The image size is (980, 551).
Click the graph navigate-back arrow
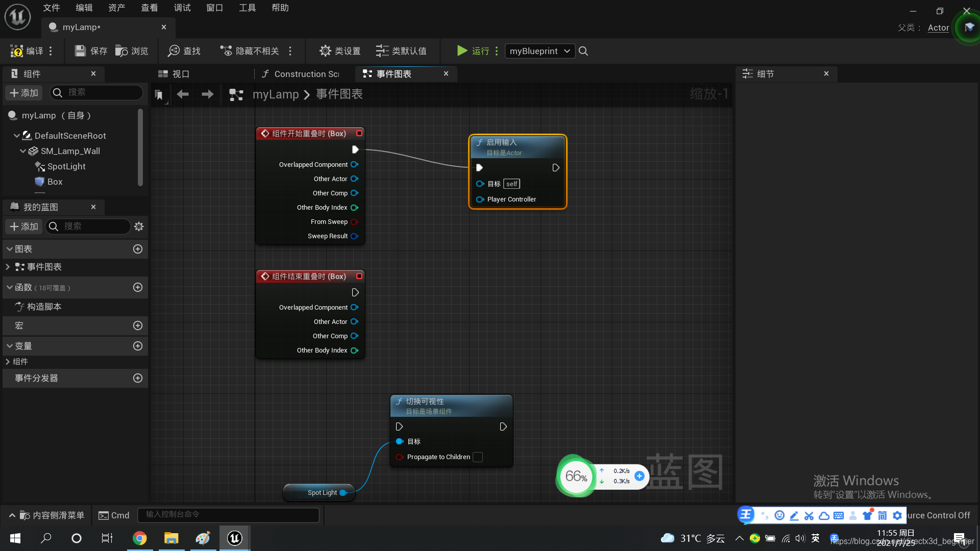pyautogui.click(x=183, y=94)
